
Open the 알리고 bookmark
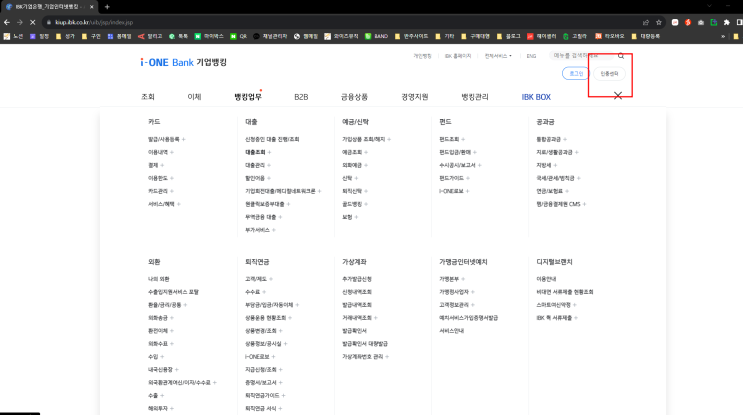click(x=150, y=36)
